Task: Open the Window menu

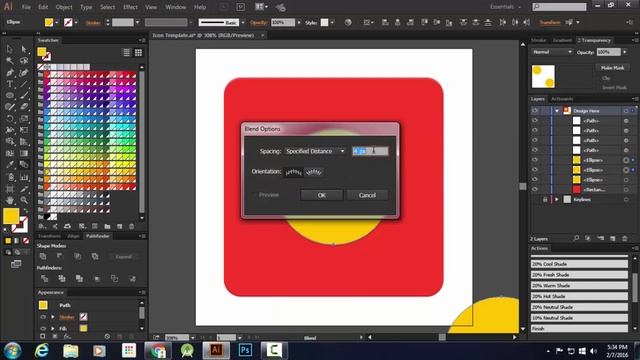Action: 176,7
